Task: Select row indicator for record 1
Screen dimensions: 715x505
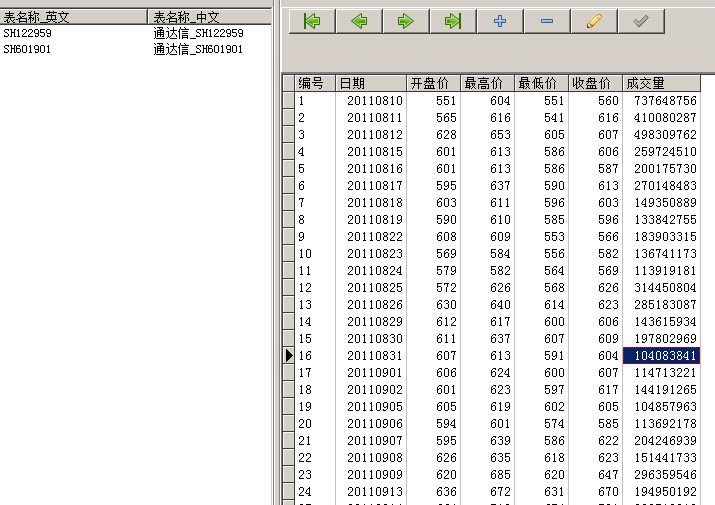Action: 289,100
